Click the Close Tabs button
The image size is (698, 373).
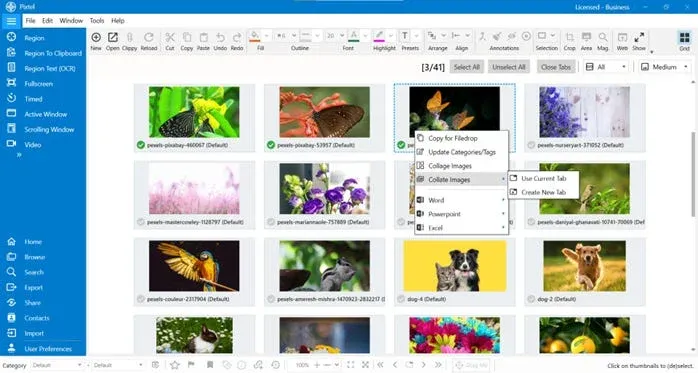pos(556,67)
